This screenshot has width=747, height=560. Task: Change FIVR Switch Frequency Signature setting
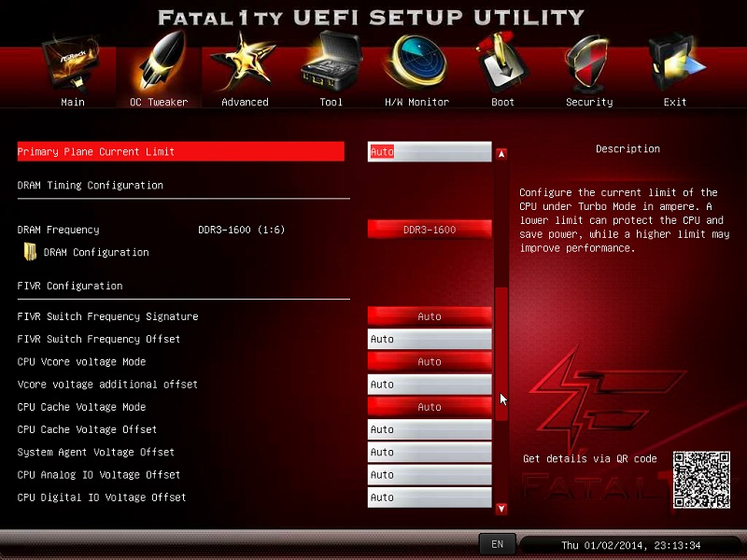pyautogui.click(x=430, y=316)
